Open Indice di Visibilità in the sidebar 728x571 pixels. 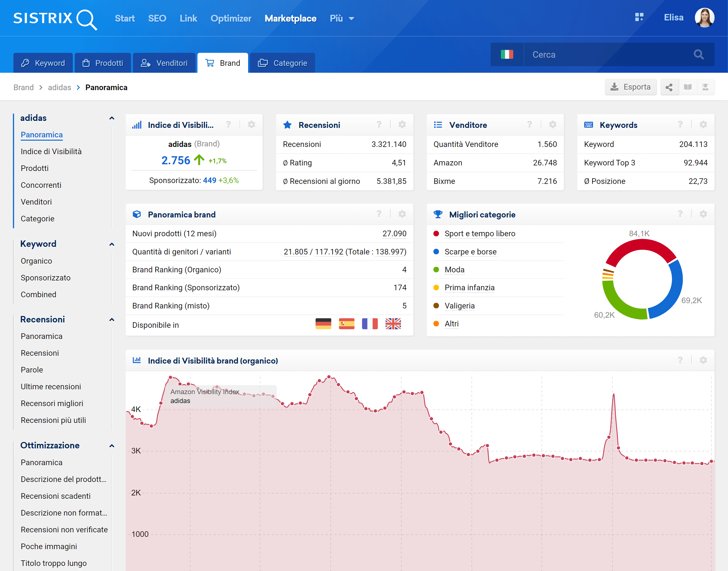click(x=51, y=151)
